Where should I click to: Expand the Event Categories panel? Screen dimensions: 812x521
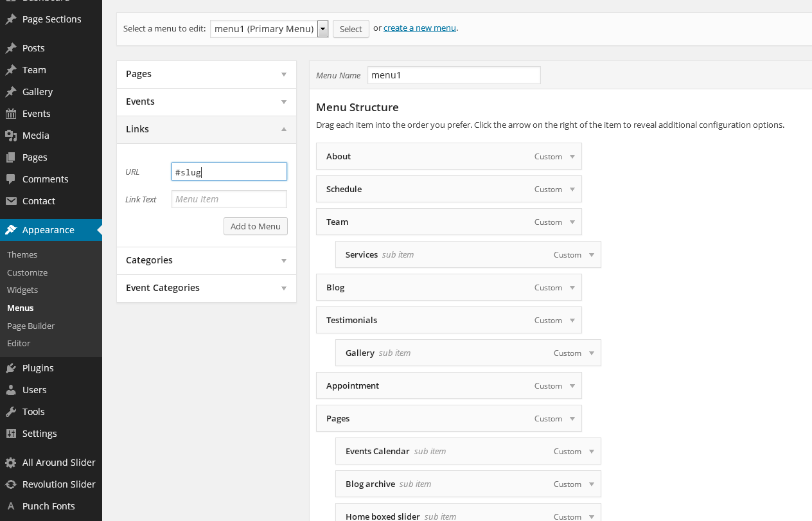[x=284, y=288]
